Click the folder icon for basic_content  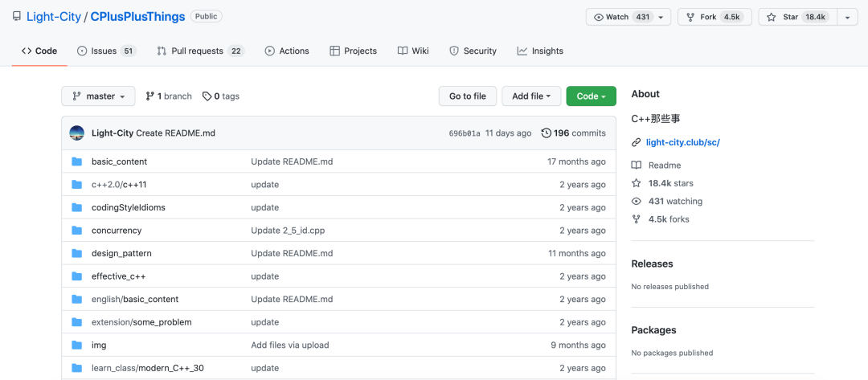(x=77, y=161)
